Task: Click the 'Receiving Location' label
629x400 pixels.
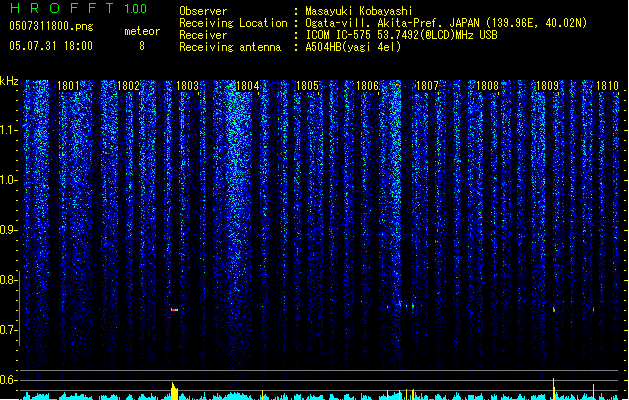Action: pyautogui.click(x=233, y=23)
